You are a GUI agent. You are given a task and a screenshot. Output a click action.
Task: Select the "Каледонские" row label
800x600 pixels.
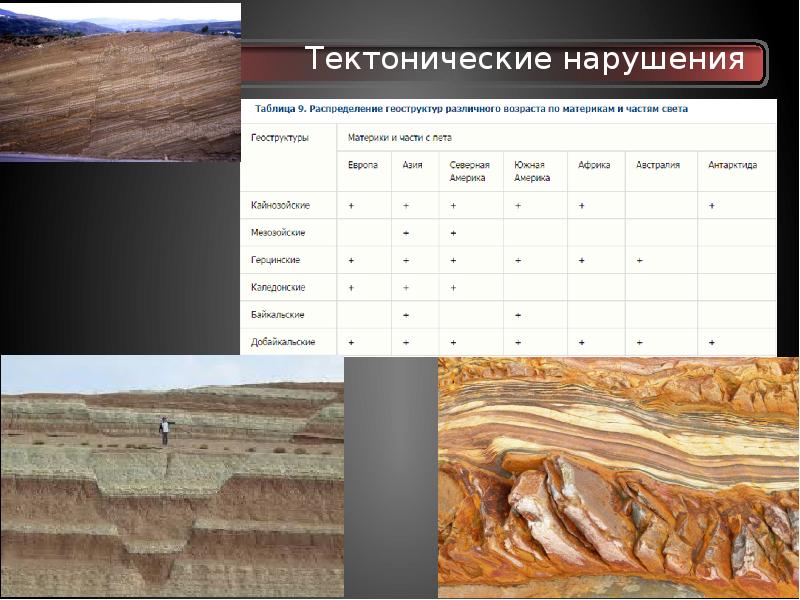(278, 288)
